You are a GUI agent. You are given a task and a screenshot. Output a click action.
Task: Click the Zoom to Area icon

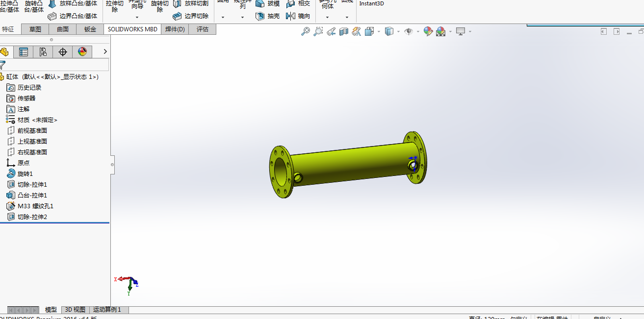(318, 31)
